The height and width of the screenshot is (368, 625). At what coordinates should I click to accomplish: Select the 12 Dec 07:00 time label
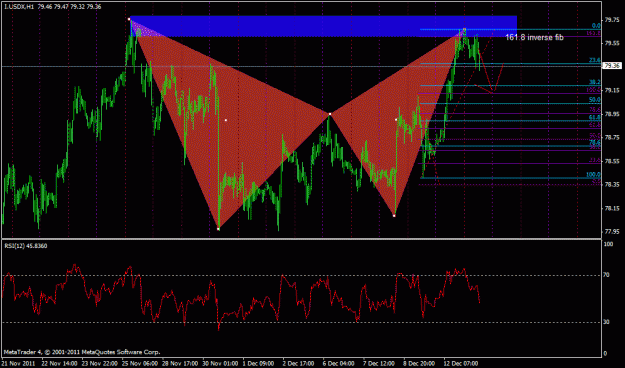(x=461, y=364)
